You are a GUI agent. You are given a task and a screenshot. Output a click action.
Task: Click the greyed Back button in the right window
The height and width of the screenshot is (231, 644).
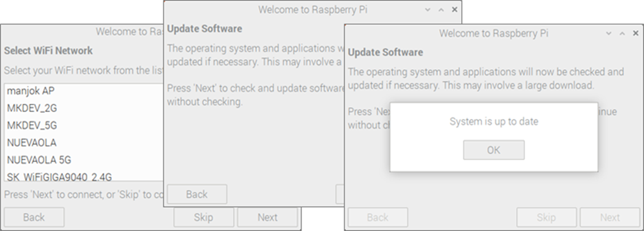[x=378, y=217]
